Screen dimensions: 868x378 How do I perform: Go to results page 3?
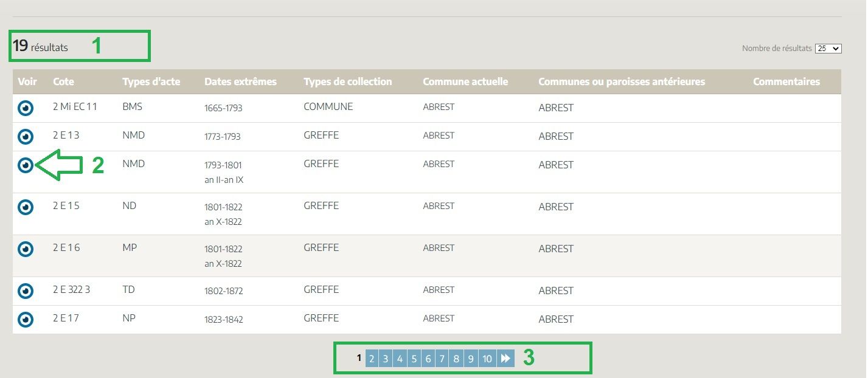pyautogui.click(x=385, y=359)
